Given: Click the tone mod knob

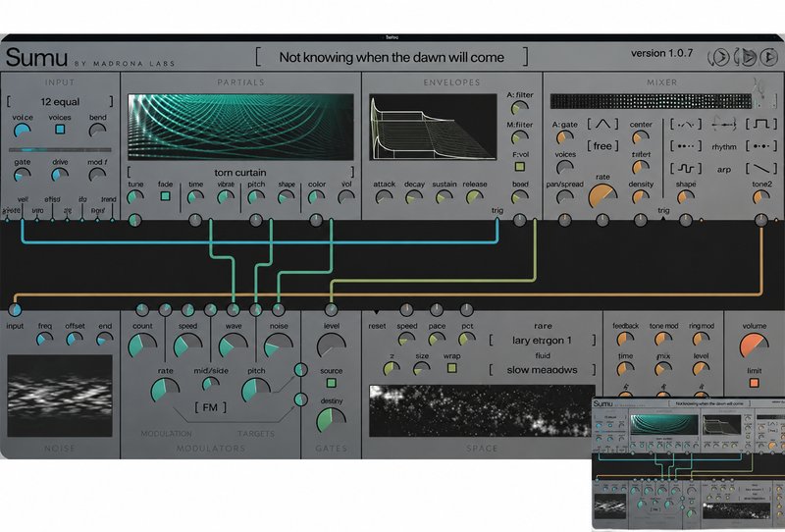Looking at the screenshot, I should pos(663,340).
